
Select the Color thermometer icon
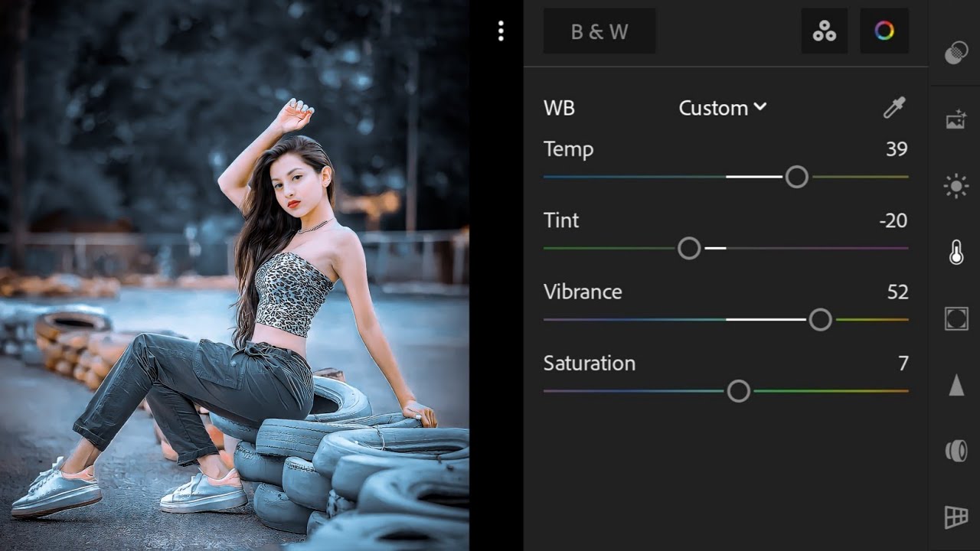click(x=956, y=253)
